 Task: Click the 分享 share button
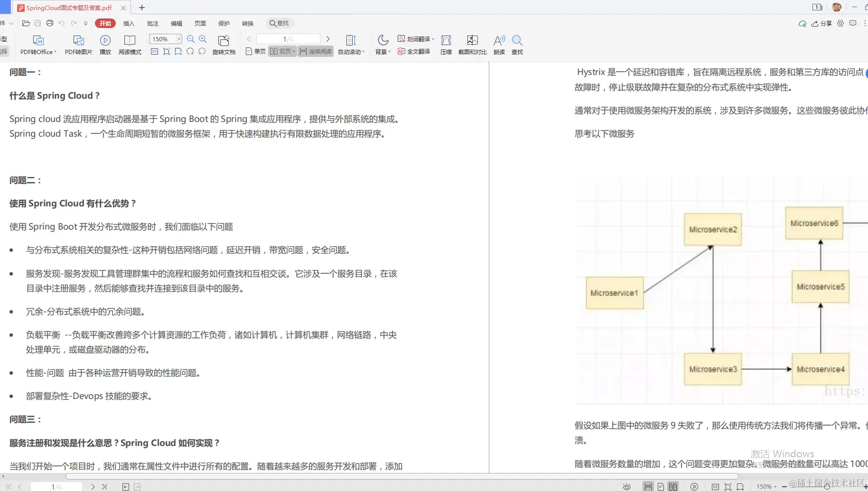(821, 23)
